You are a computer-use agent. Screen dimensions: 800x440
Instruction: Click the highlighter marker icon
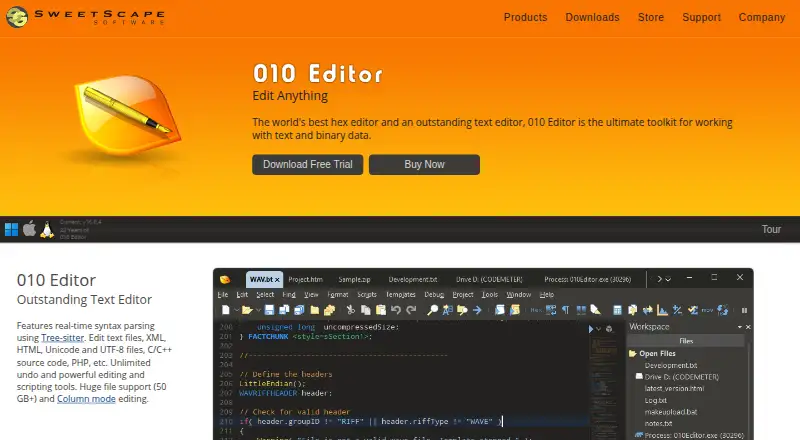(x=595, y=310)
